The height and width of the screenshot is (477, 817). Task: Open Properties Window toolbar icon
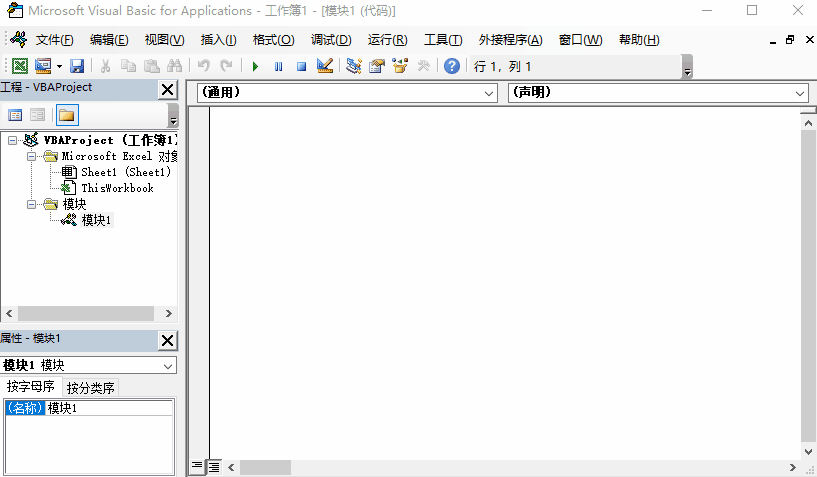coord(377,66)
